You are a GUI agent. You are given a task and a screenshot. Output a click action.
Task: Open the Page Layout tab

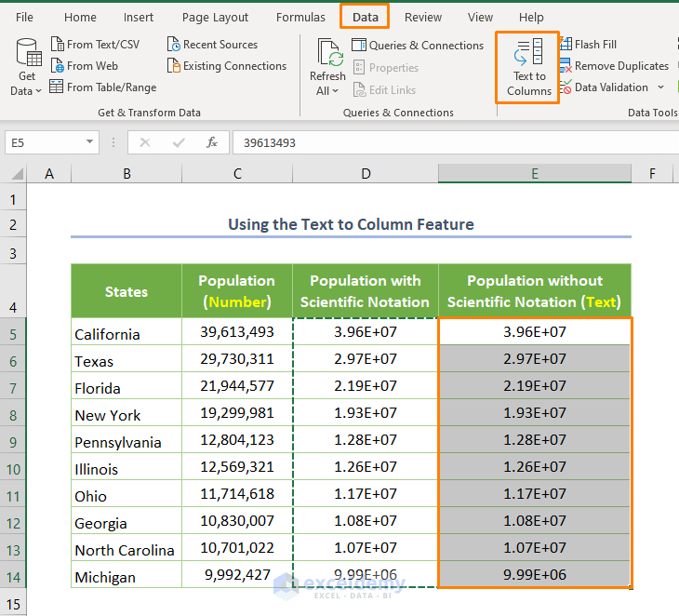coord(215,18)
